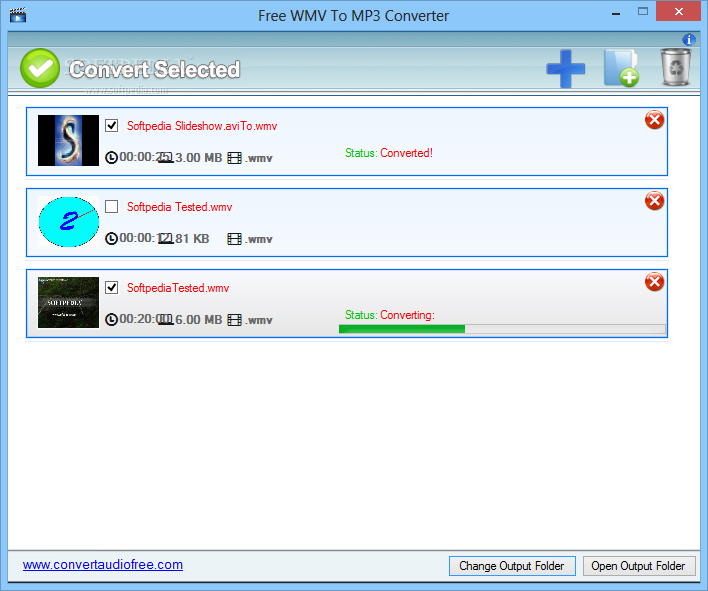
Task: Open the www.convertaudiofree.com link
Action: pyautogui.click(x=102, y=565)
